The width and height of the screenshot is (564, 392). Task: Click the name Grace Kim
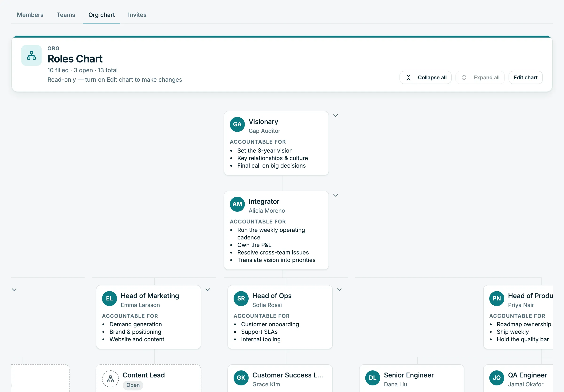[x=266, y=384]
